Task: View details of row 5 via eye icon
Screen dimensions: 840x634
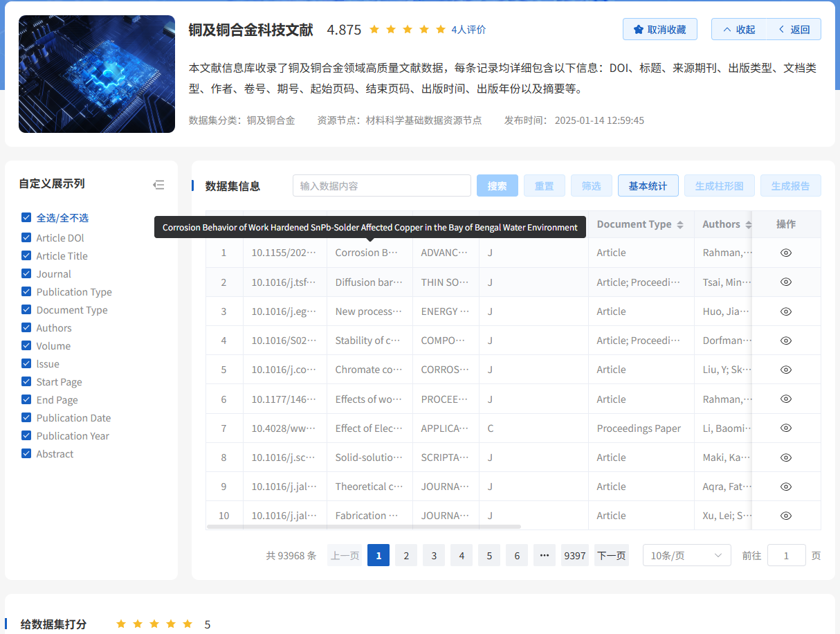Action: pos(785,370)
